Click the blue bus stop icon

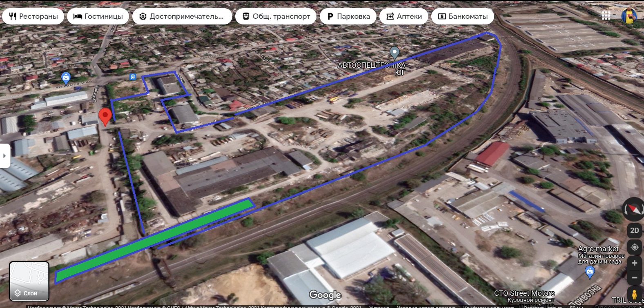[132, 77]
